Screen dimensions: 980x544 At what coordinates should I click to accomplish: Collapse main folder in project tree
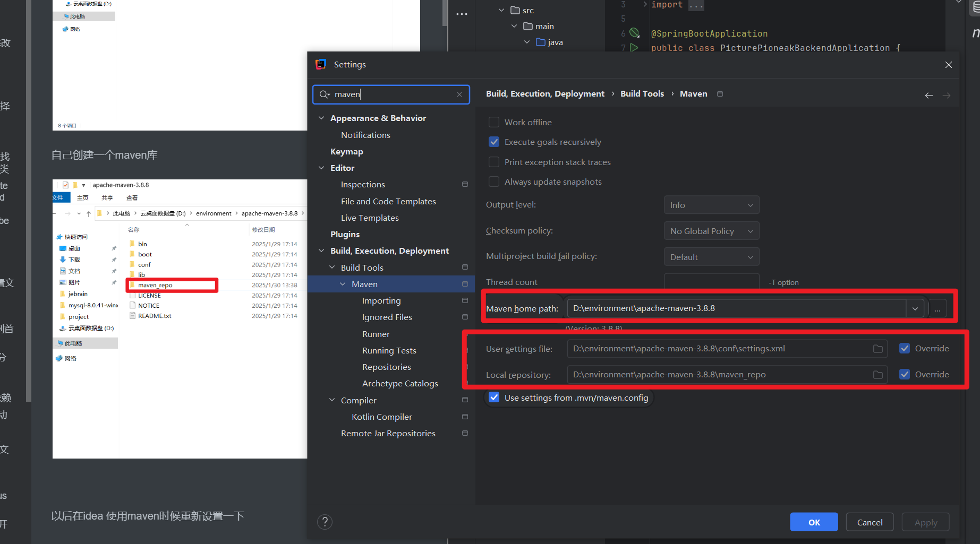(514, 26)
